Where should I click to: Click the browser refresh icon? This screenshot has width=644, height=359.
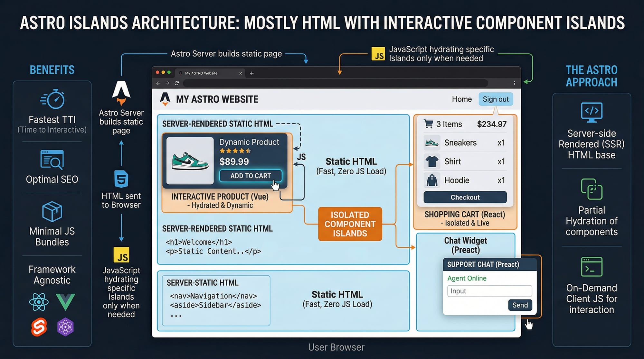177,83
